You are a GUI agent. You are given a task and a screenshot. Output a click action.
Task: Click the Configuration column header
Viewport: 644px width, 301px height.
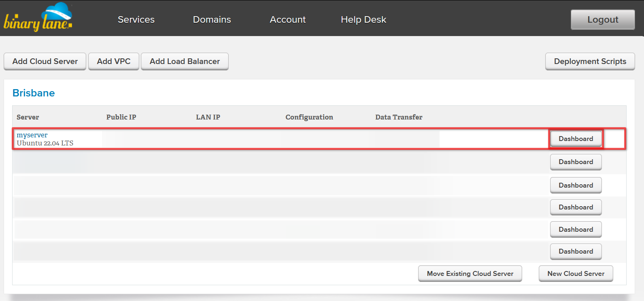[309, 117]
